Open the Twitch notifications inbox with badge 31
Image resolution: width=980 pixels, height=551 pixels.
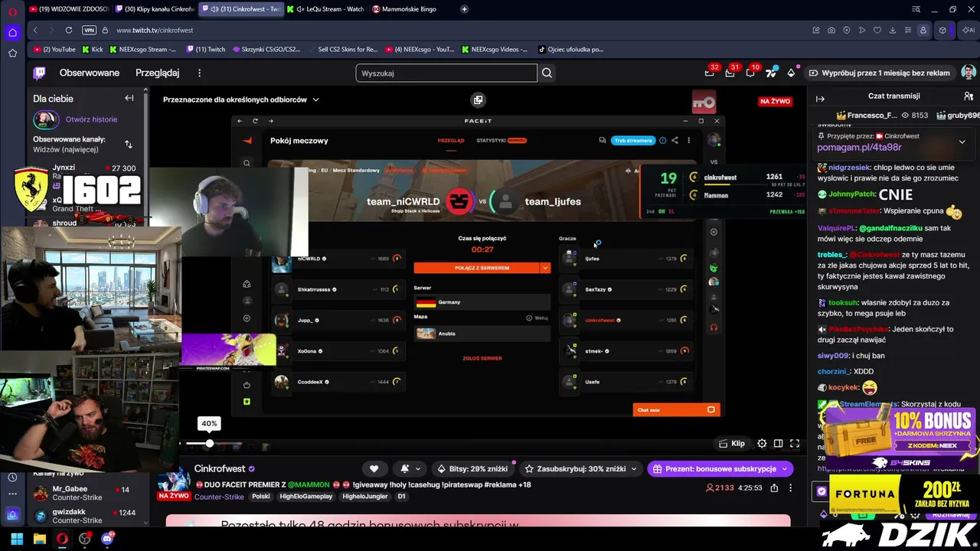click(x=730, y=73)
